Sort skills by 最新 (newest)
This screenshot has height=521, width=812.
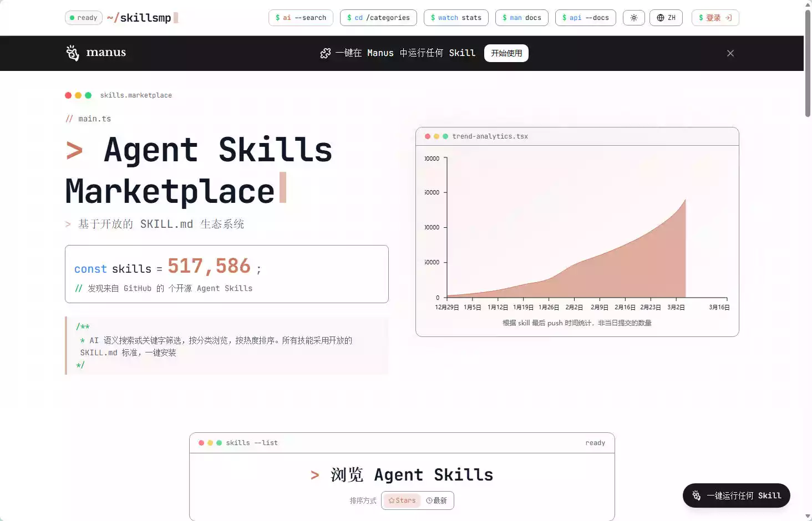click(437, 500)
